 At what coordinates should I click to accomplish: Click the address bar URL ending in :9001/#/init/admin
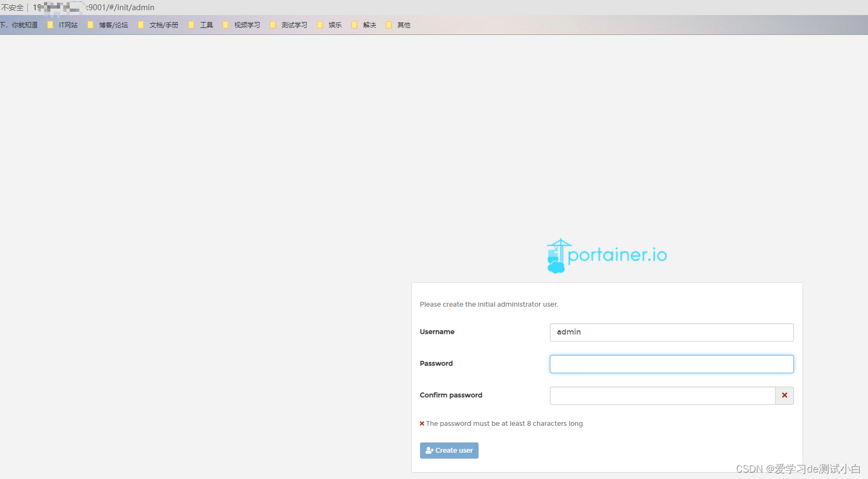tap(94, 8)
